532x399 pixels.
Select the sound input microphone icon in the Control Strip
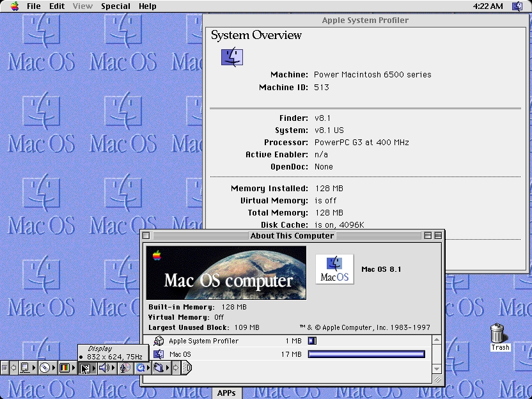pyautogui.click(x=125, y=368)
